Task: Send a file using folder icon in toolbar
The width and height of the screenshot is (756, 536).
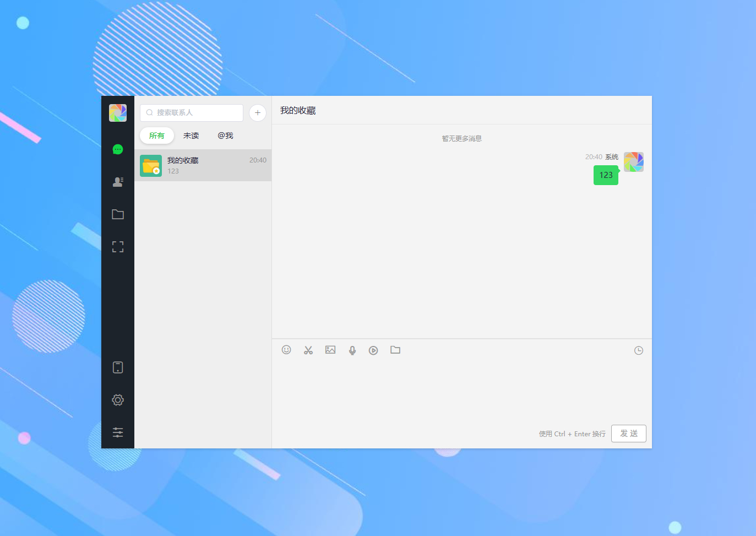Action: point(395,350)
